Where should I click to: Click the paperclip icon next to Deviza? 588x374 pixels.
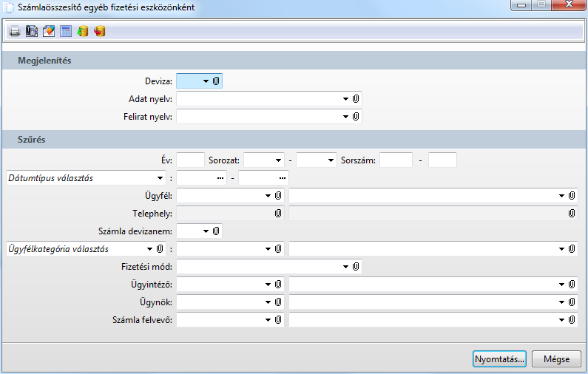(216, 81)
